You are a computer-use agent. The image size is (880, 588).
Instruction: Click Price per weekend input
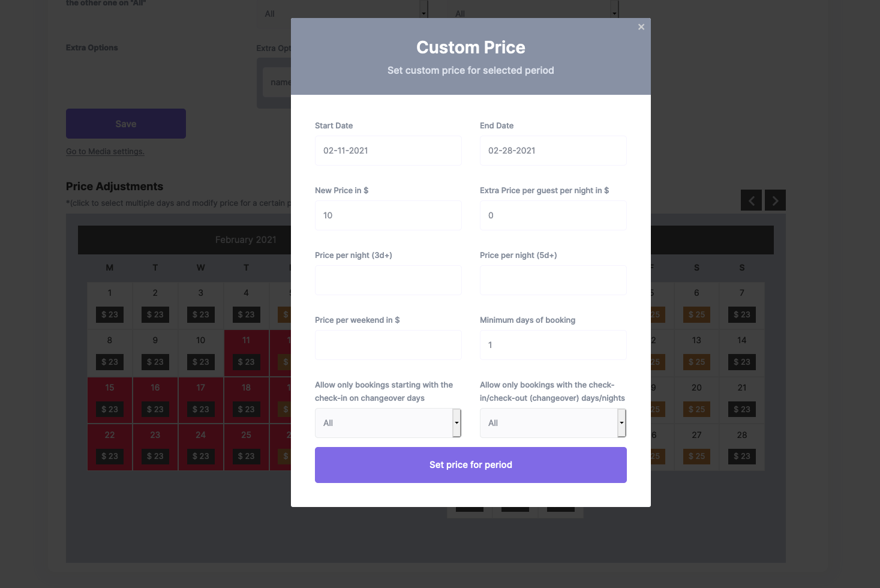(x=388, y=345)
